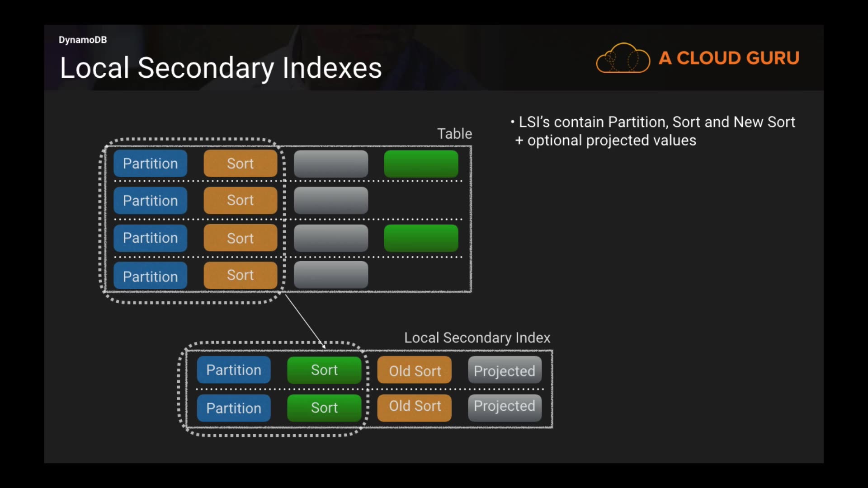868x488 pixels.
Task: Click the first row gray attribute block
Action: click(x=330, y=164)
